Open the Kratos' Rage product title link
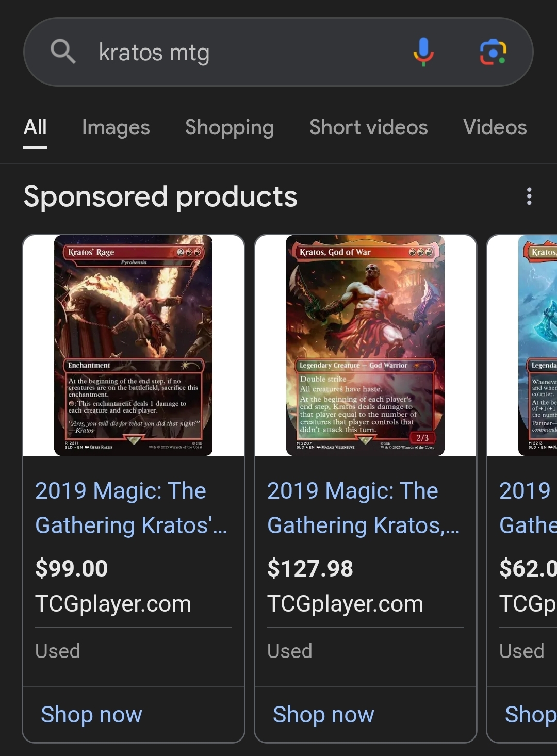Image resolution: width=557 pixels, height=756 pixels. click(x=131, y=508)
